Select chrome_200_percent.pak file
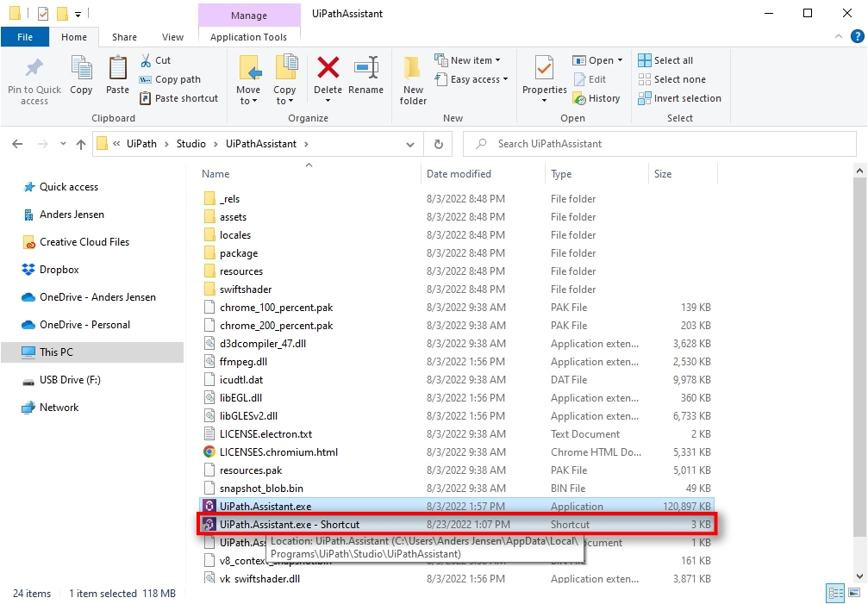Screen dimensions: 868x604 coord(457,325)
